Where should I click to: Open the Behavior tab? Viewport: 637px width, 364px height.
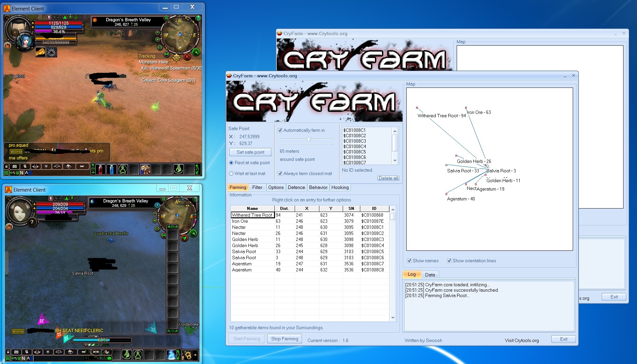(x=318, y=187)
